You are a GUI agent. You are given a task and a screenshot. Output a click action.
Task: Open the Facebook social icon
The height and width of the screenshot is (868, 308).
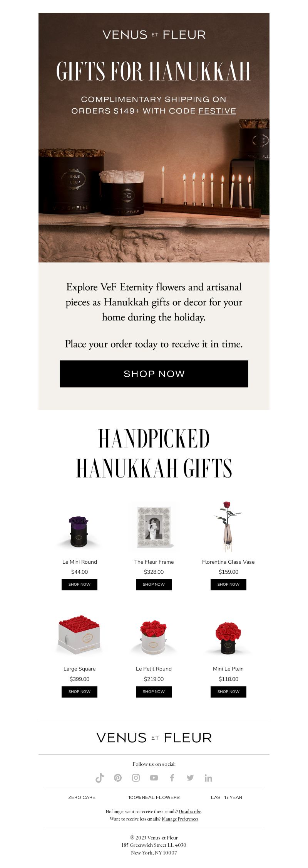(172, 778)
